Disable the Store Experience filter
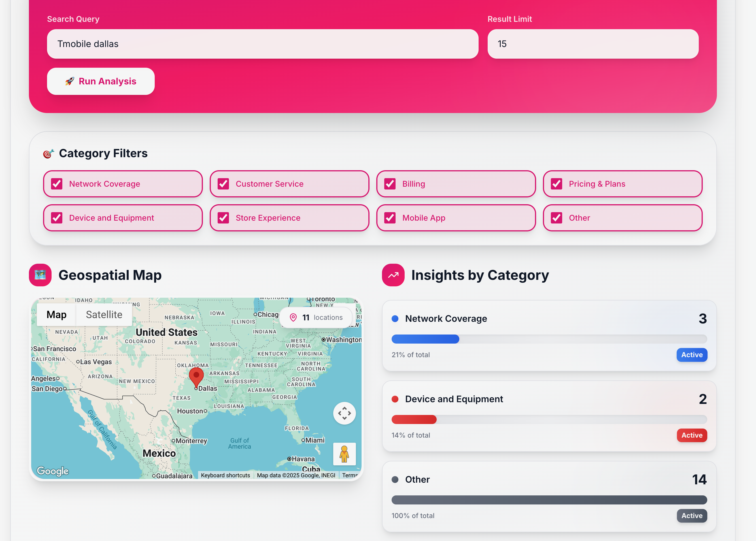The height and width of the screenshot is (541, 756). pos(223,218)
